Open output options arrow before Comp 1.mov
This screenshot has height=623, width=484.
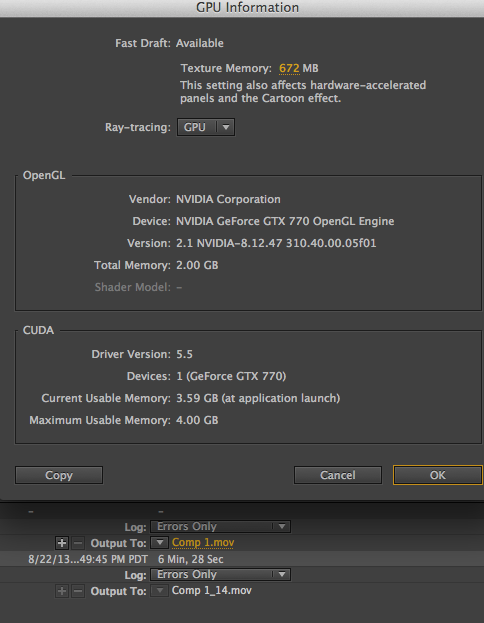point(159,542)
